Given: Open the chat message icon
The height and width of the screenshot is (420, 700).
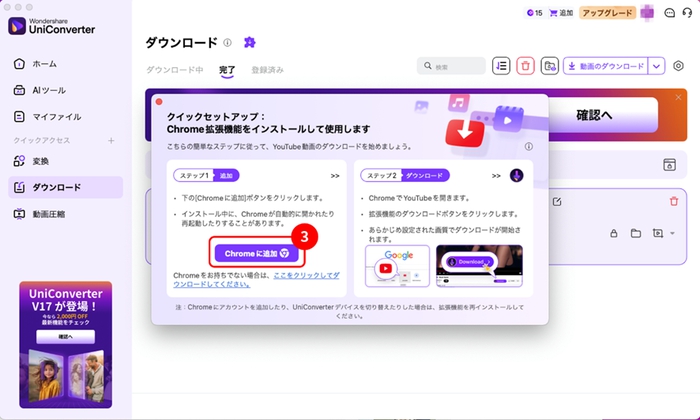Looking at the screenshot, I should 668,13.
